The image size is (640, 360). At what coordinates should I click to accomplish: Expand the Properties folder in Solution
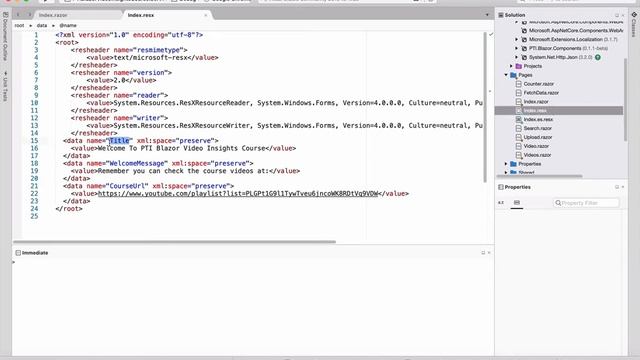point(506,164)
